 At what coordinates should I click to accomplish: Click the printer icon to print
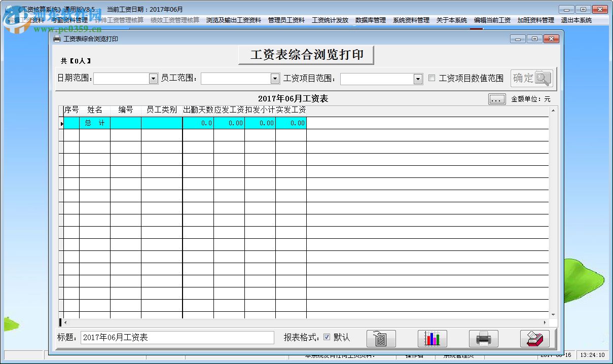(484, 339)
